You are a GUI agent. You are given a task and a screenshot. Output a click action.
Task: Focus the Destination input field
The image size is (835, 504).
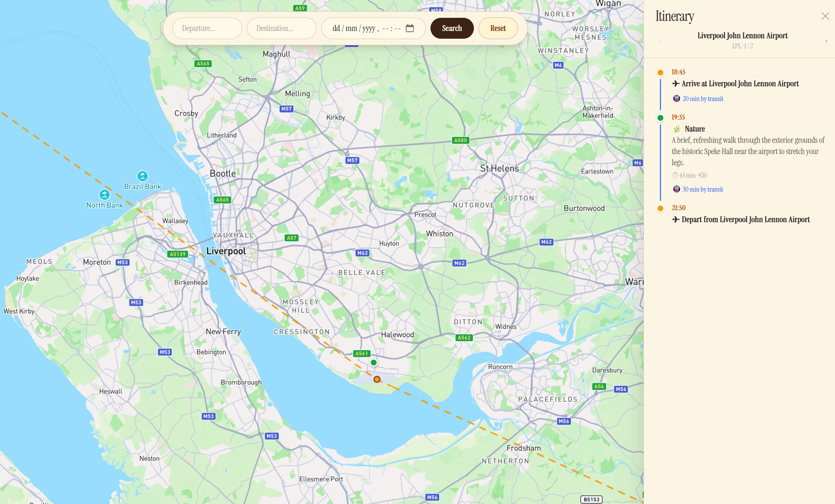point(281,28)
